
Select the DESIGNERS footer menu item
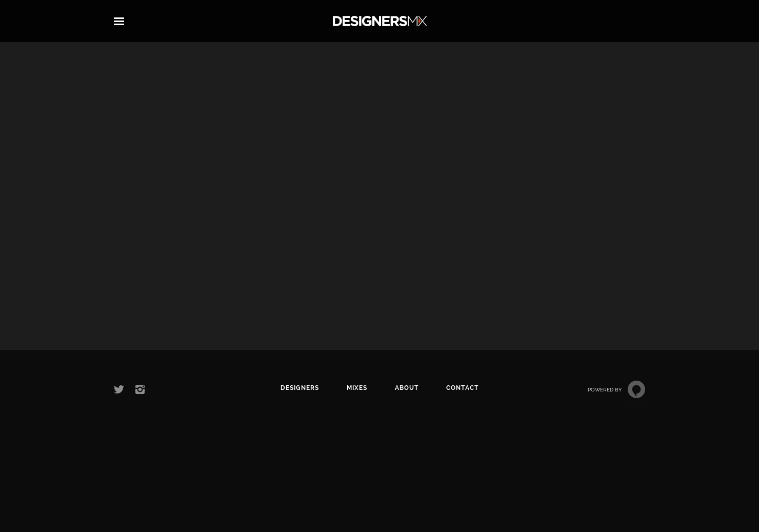[299, 388]
